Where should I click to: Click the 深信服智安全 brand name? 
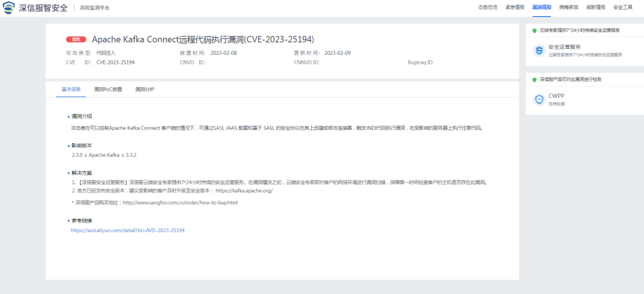(44, 8)
